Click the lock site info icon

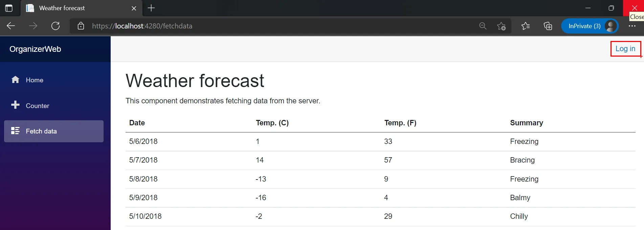(81, 26)
